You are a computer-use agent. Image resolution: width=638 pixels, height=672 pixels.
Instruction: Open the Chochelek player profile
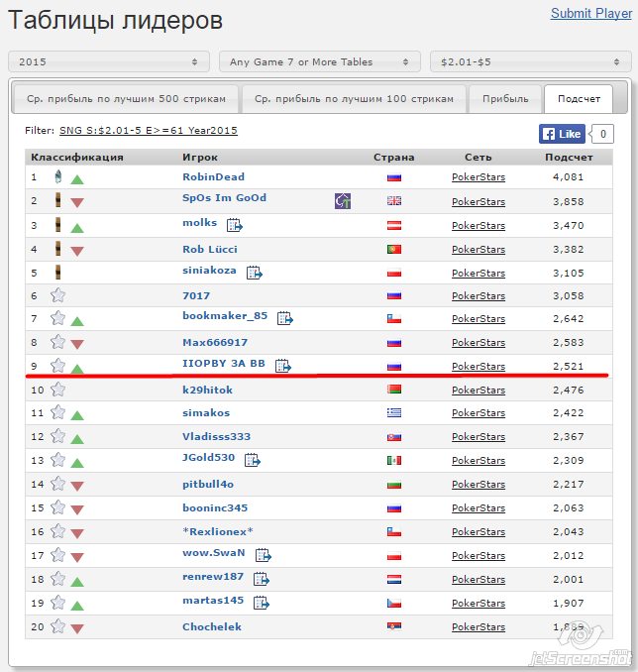click(x=212, y=626)
